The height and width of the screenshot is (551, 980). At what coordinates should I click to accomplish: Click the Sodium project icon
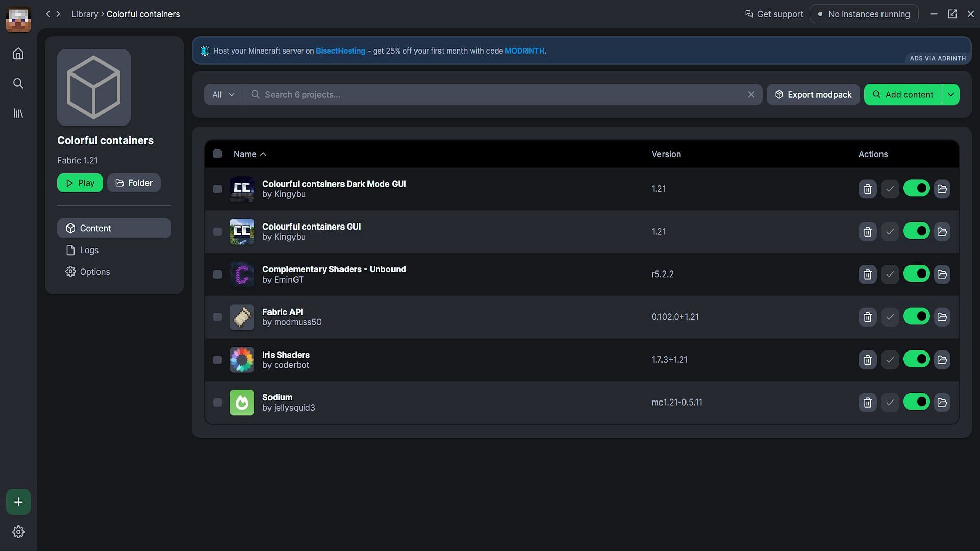(x=242, y=403)
